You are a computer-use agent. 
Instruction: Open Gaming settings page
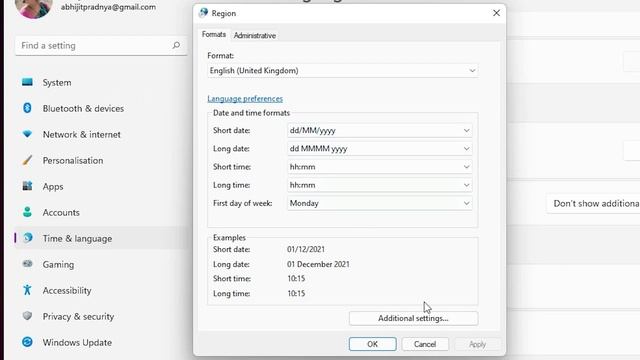tap(101, 264)
